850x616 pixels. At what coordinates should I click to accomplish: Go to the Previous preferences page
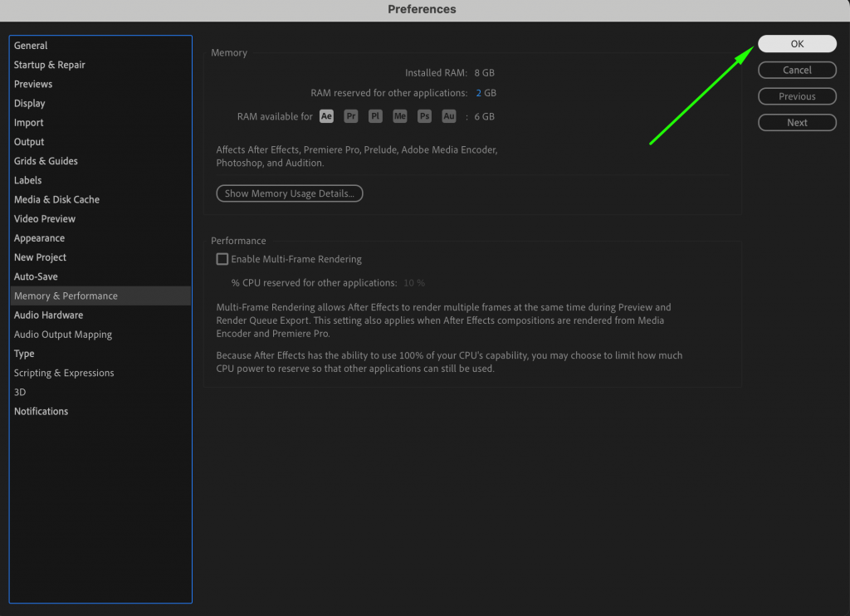click(796, 96)
